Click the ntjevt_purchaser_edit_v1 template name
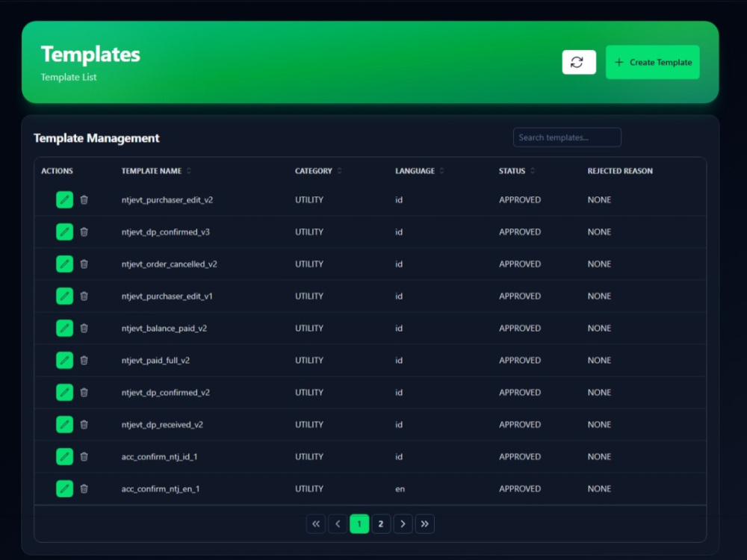 click(167, 296)
